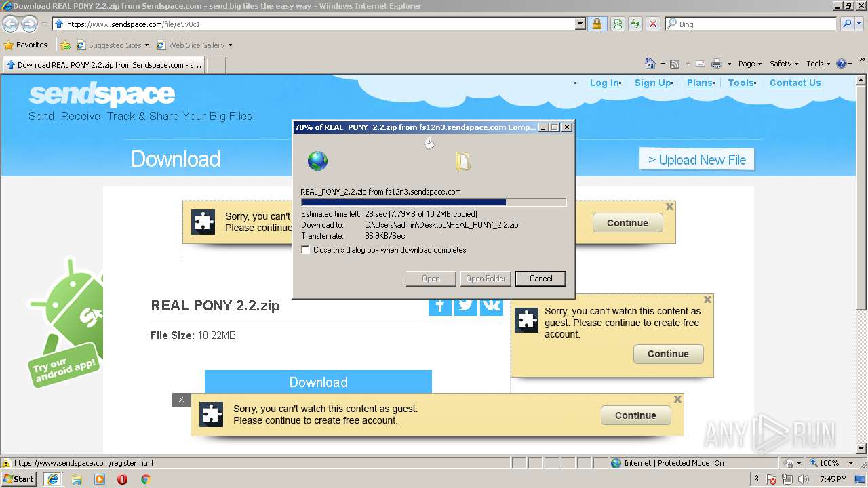Open the Favorites panel
Screen dimensions: 868x488
click(x=26, y=45)
